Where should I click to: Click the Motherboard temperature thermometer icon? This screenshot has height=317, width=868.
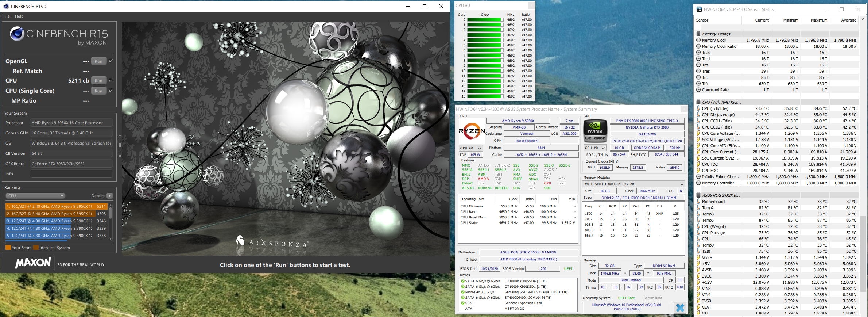[698, 202]
